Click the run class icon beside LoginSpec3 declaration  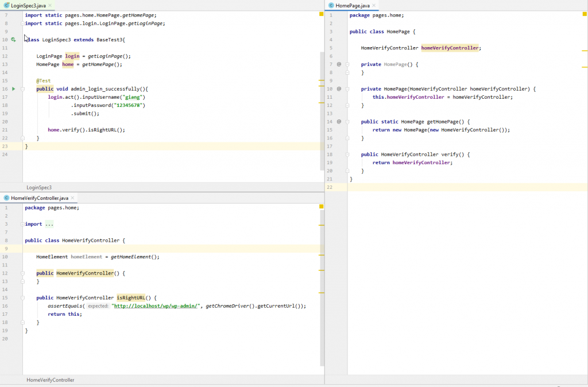[13, 40]
